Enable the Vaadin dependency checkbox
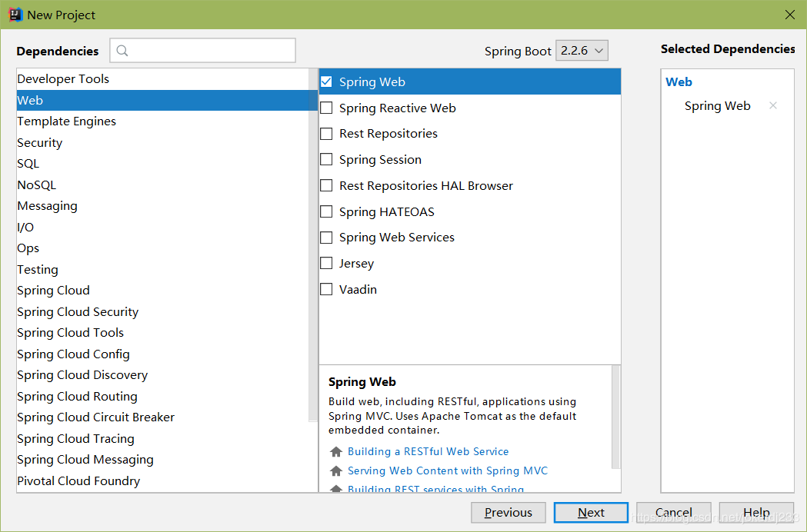The image size is (807, 532). click(326, 289)
